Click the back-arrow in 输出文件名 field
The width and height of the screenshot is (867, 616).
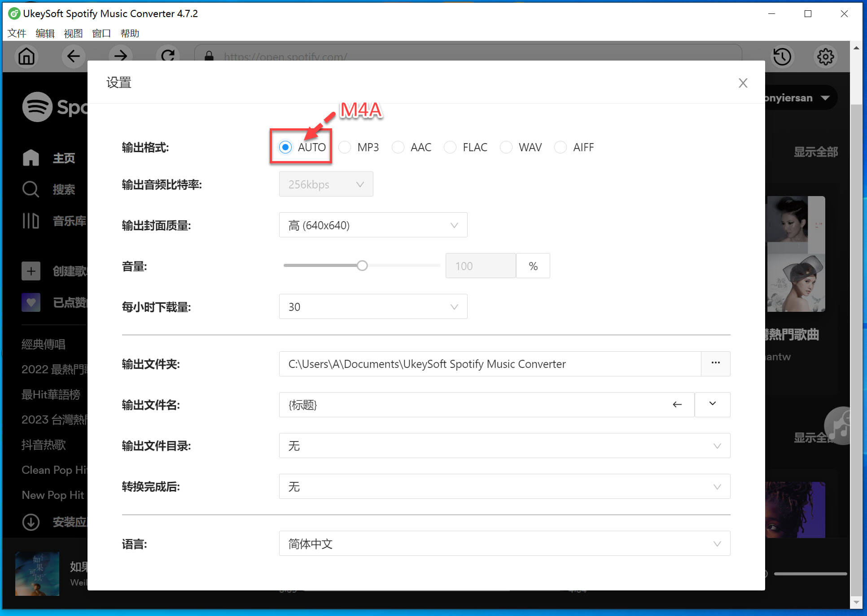(x=677, y=405)
